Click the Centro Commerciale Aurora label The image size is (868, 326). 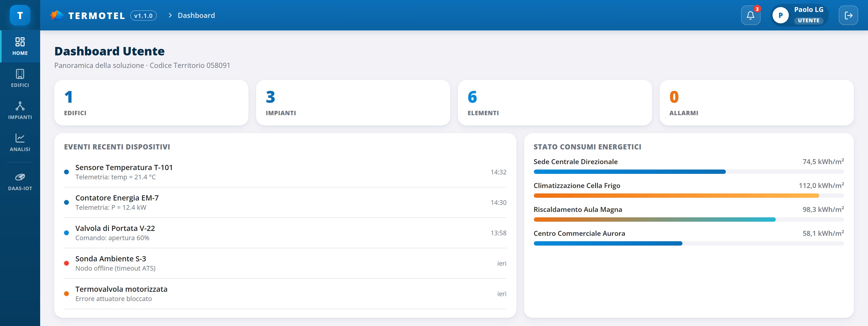[x=579, y=234]
